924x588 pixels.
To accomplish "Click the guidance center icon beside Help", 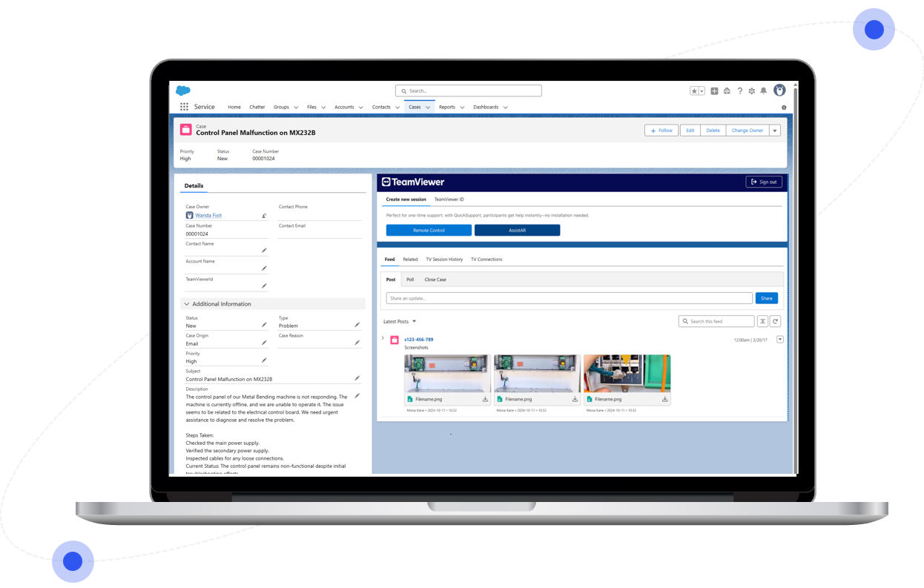I will coord(727,90).
